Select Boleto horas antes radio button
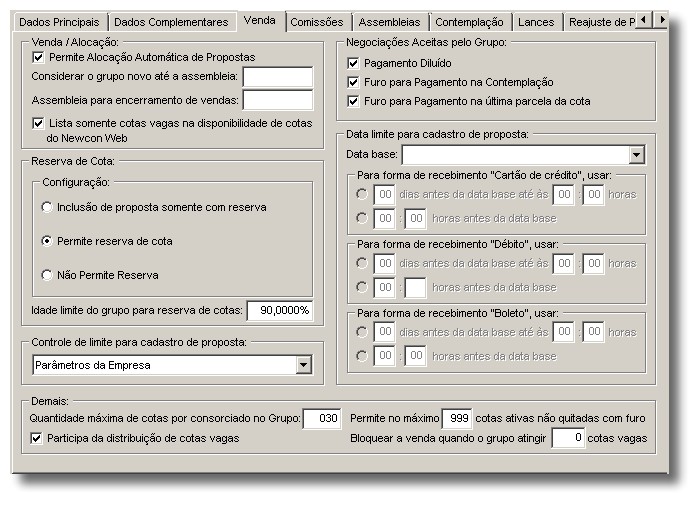The width and height of the screenshot is (689, 524). [x=362, y=356]
